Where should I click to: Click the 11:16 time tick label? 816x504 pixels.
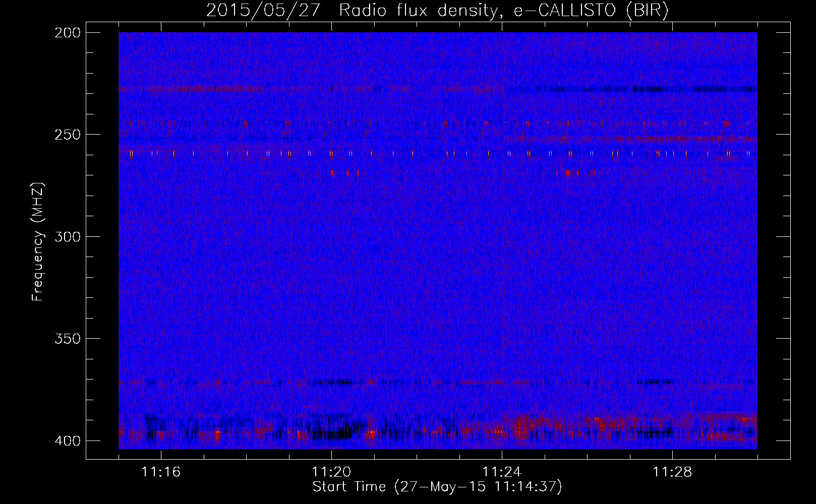pos(161,472)
